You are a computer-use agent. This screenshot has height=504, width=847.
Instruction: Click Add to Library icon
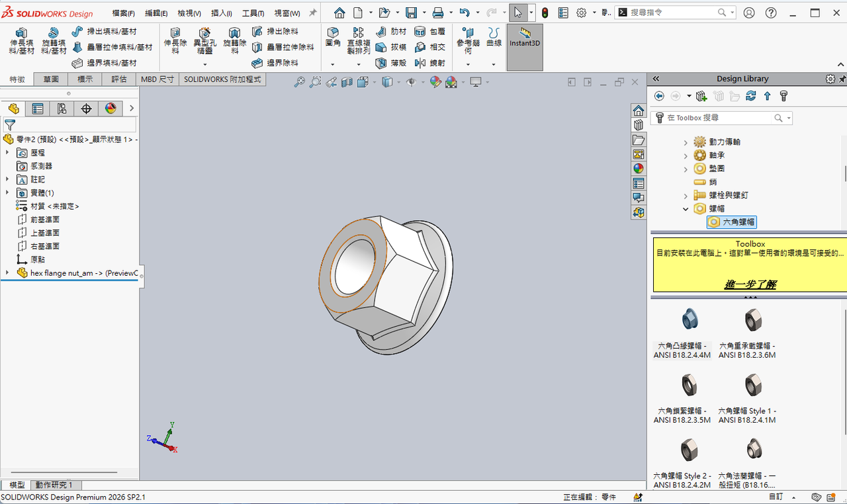(702, 97)
